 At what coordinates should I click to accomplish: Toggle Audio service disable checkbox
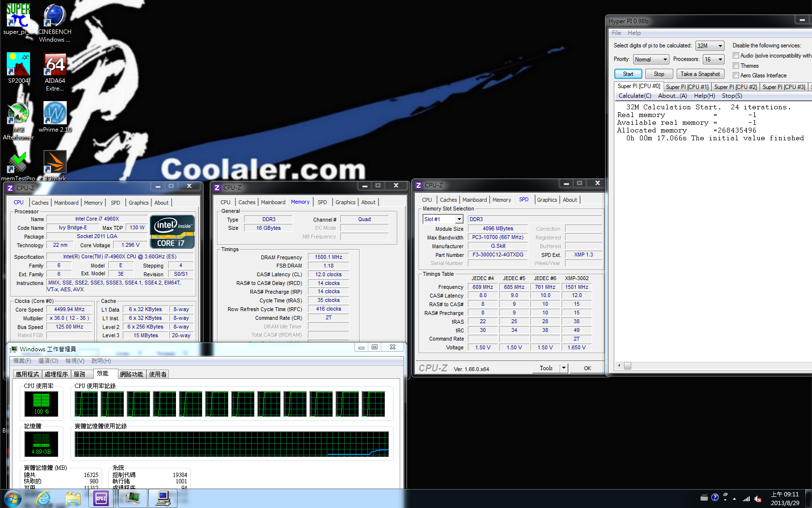736,56
